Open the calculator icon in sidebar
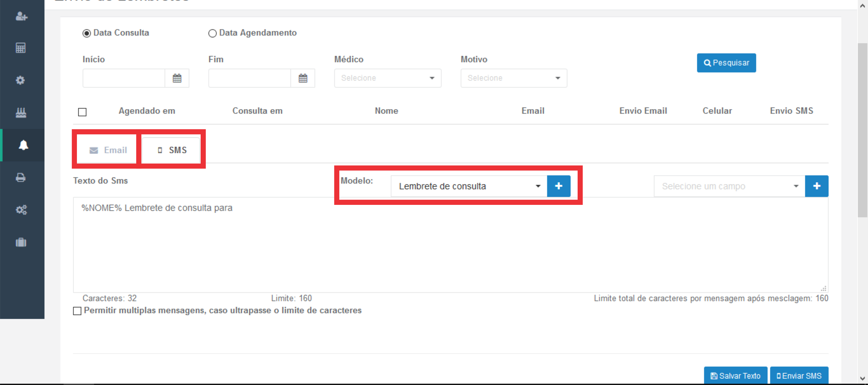Viewport: 868px width, 385px height. point(20,48)
